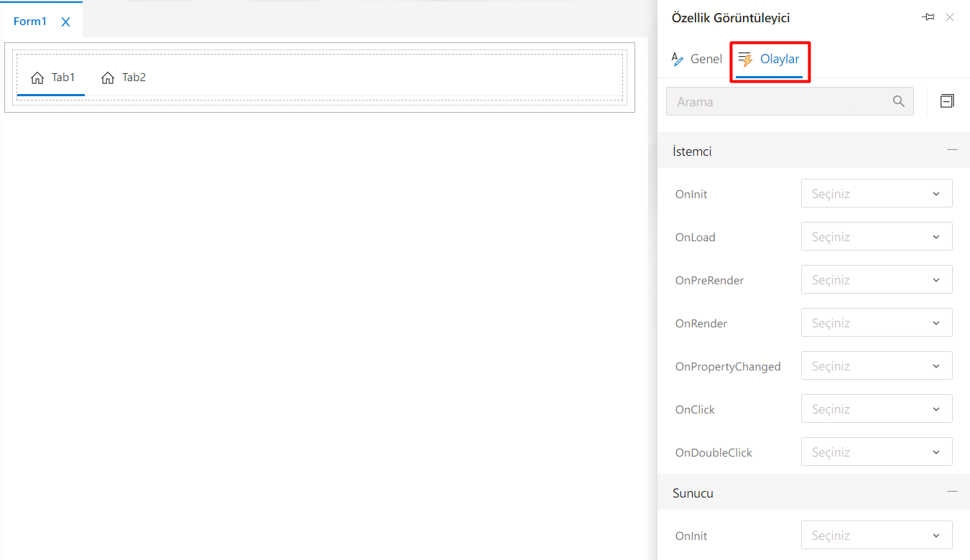Select the Olaylar events tab
Viewport: 970px width, 560px height.
770,59
